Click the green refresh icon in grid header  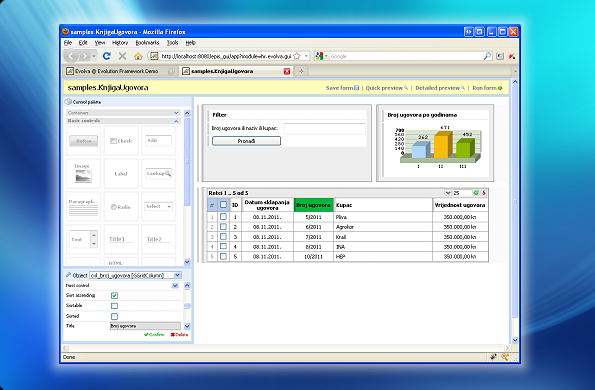pyautogui.click(x=476, y=193)
